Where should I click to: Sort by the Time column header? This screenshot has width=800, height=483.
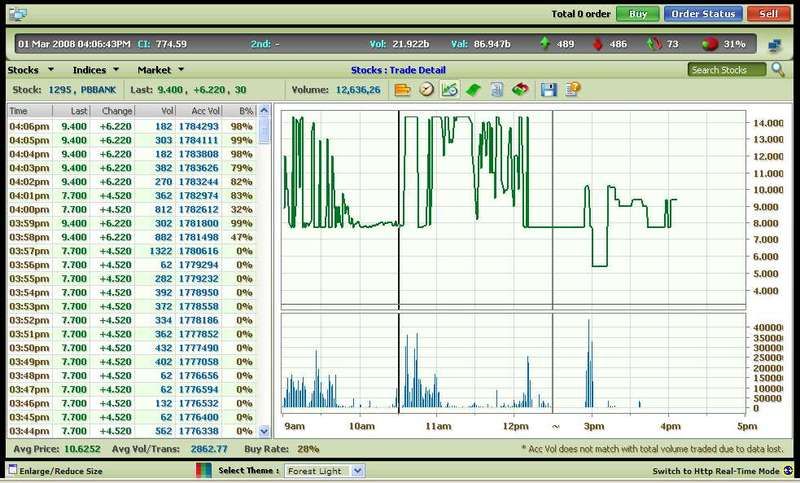(30, 111)
